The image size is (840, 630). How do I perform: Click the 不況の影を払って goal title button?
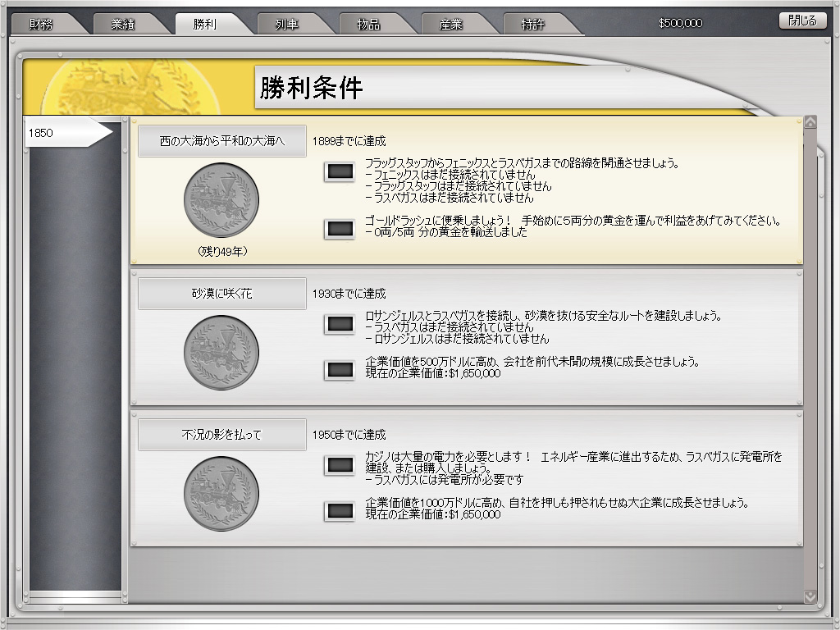click(221, 435)
